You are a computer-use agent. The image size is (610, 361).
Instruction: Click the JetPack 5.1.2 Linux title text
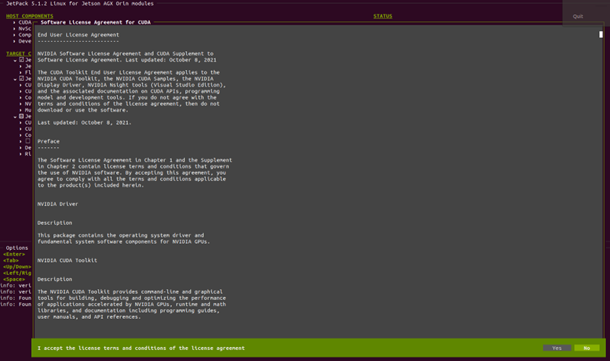(x=80, y=4)
